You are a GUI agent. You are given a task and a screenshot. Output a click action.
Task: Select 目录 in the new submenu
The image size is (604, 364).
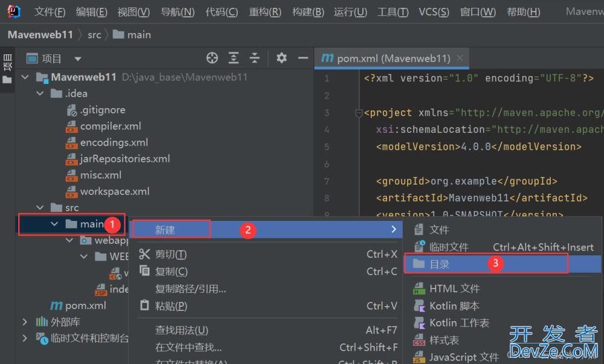(503, 264)
